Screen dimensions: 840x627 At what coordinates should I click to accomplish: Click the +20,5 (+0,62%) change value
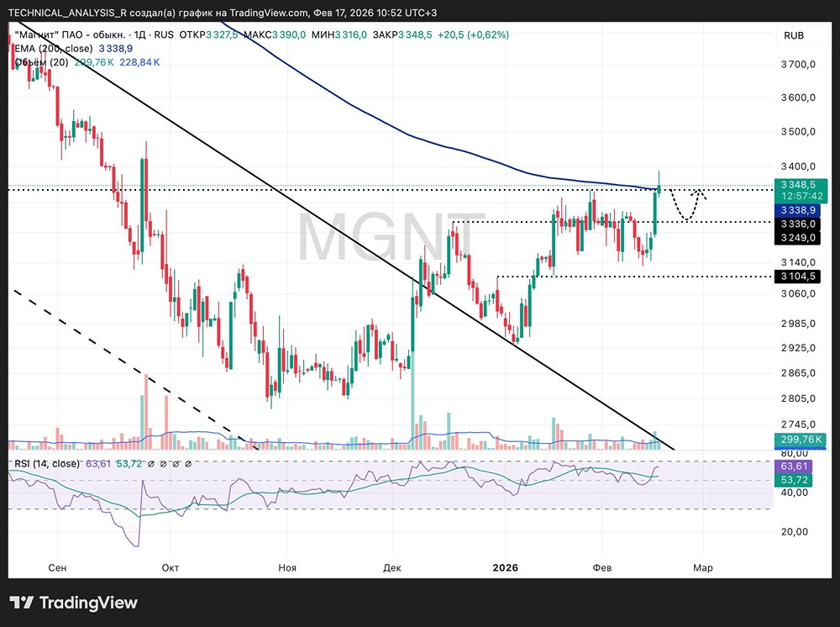(473, 34)
